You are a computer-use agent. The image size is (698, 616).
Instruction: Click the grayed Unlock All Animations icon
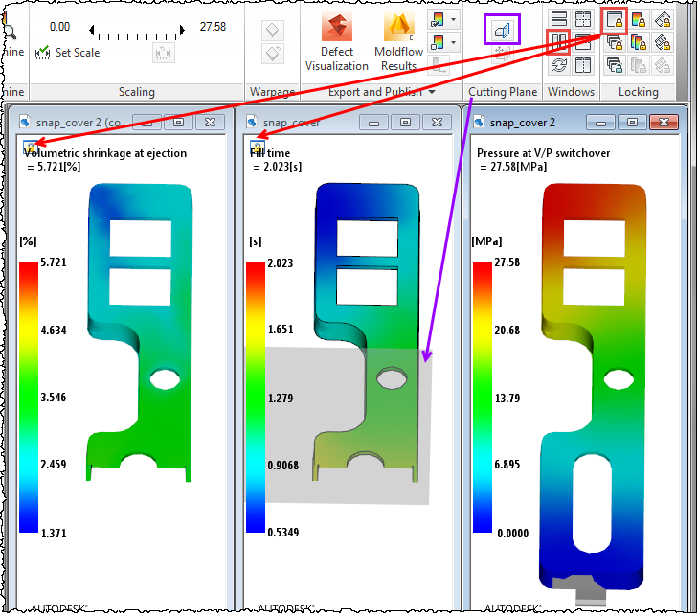663,66
